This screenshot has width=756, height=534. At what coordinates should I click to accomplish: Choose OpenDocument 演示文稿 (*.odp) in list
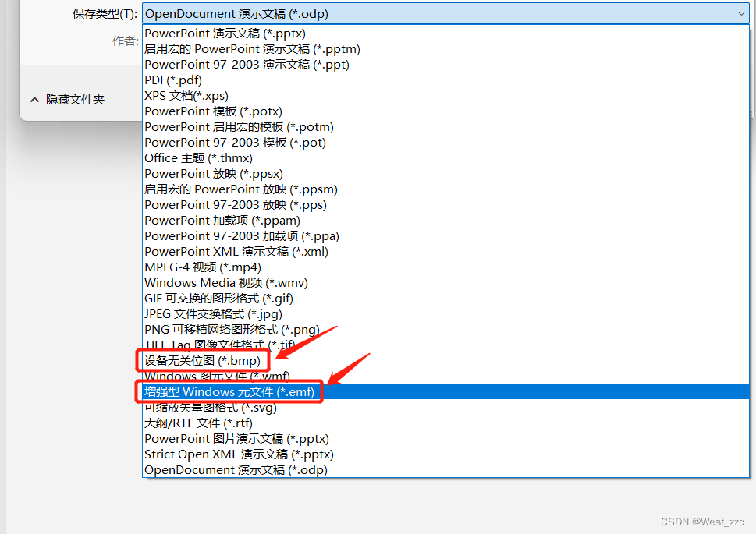coord(445,469)
